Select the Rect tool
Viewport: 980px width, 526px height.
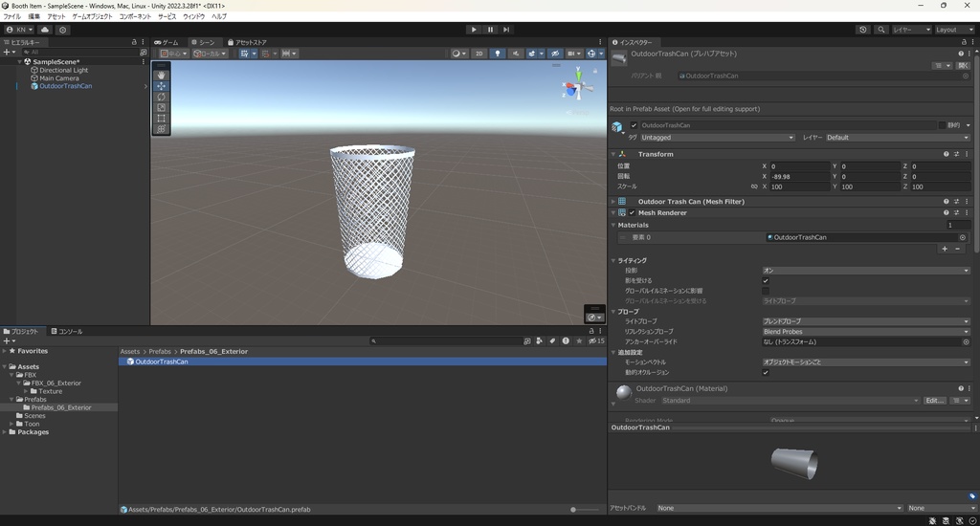pos(161,118)
